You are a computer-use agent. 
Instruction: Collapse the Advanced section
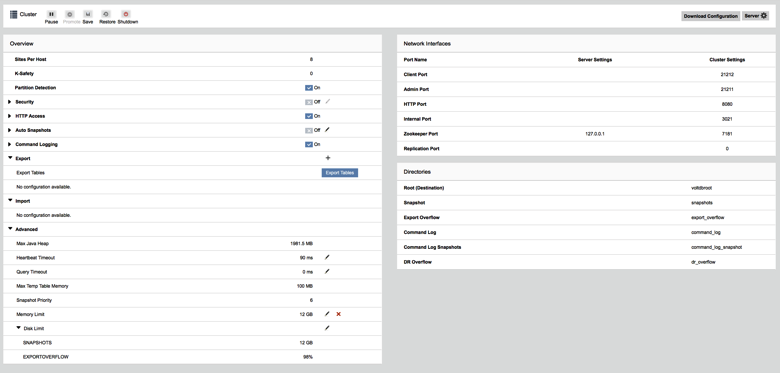pyautogui.click(x=10, y=229)
